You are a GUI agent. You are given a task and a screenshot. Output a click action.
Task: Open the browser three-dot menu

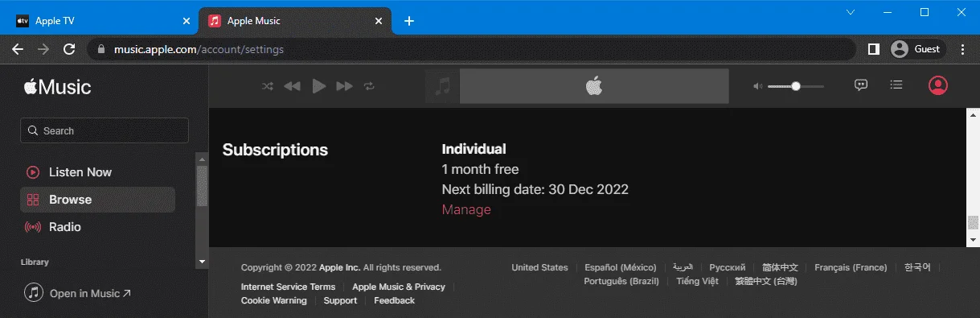(963, 49)
